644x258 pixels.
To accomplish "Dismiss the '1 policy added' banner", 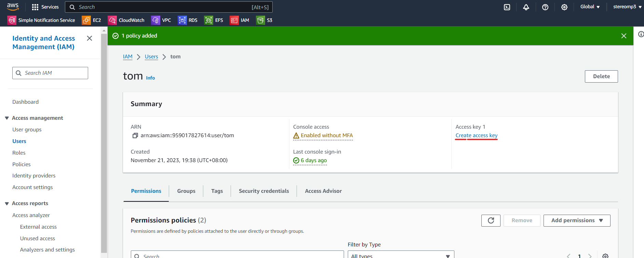I will 624,36.
